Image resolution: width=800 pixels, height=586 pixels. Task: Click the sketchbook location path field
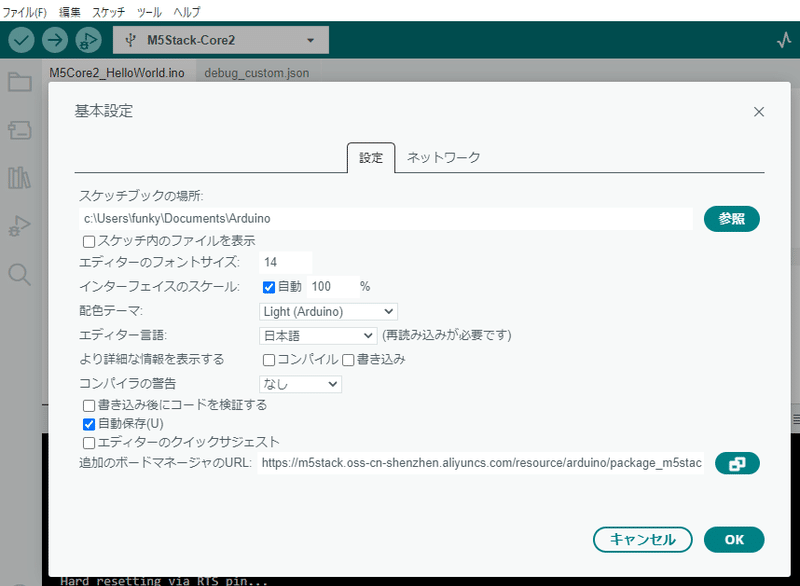(386, 219)
